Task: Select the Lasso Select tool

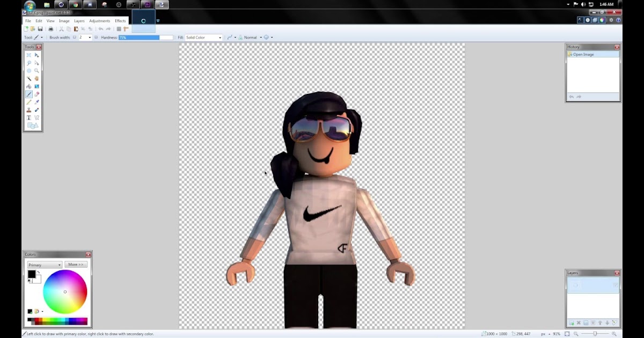Action: [29, 63]
